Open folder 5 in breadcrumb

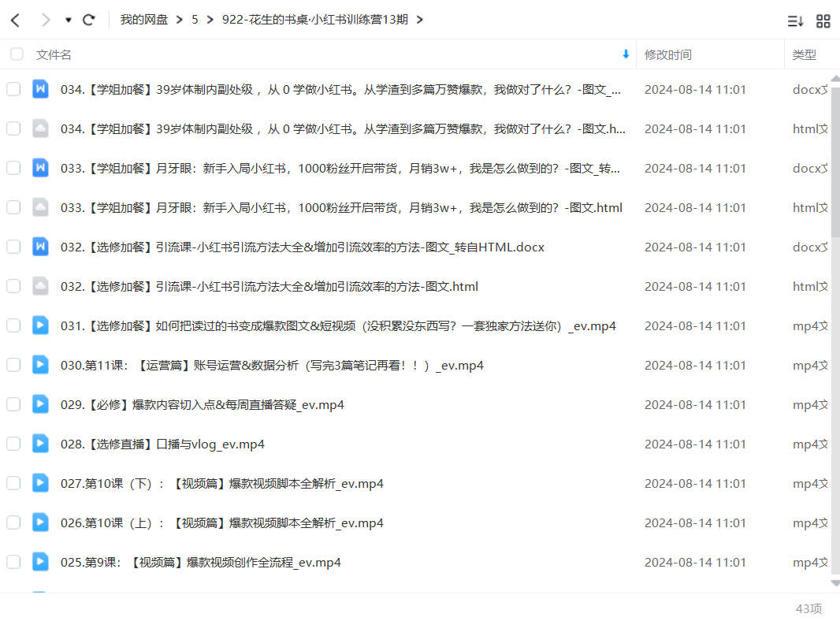coord(195,20)
